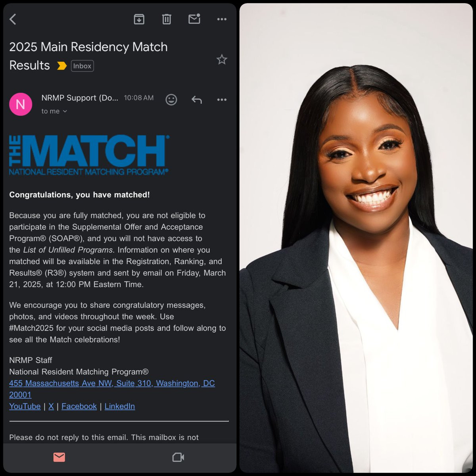Tap the portrait photo on the right

356,238
